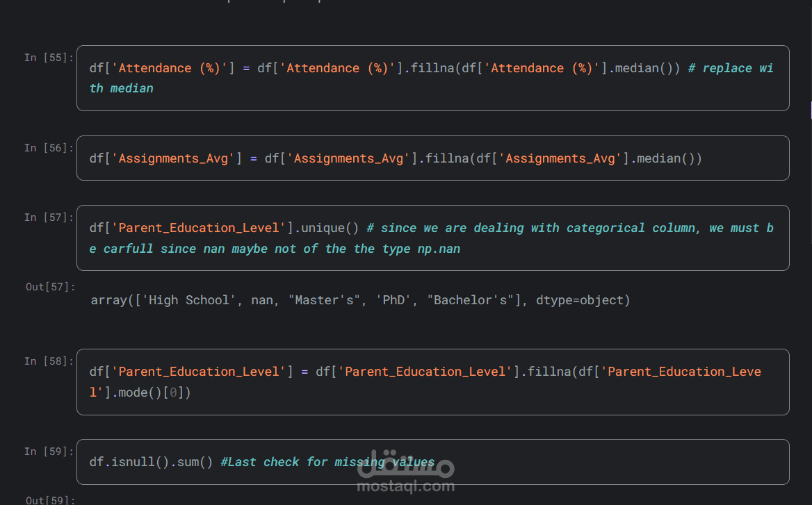This screenshot has width=812, height=505.
Task: Click the Out[57] output prompt
Action: (50, 287)
